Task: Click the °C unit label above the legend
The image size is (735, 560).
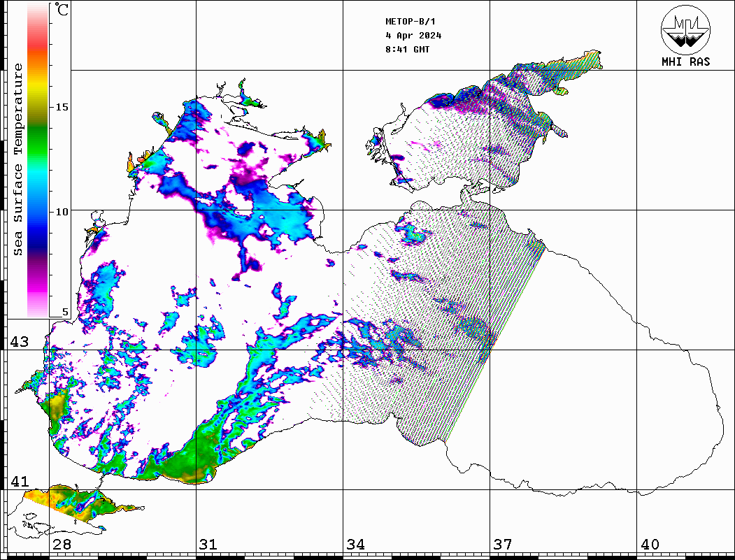Action: point(62,9)
